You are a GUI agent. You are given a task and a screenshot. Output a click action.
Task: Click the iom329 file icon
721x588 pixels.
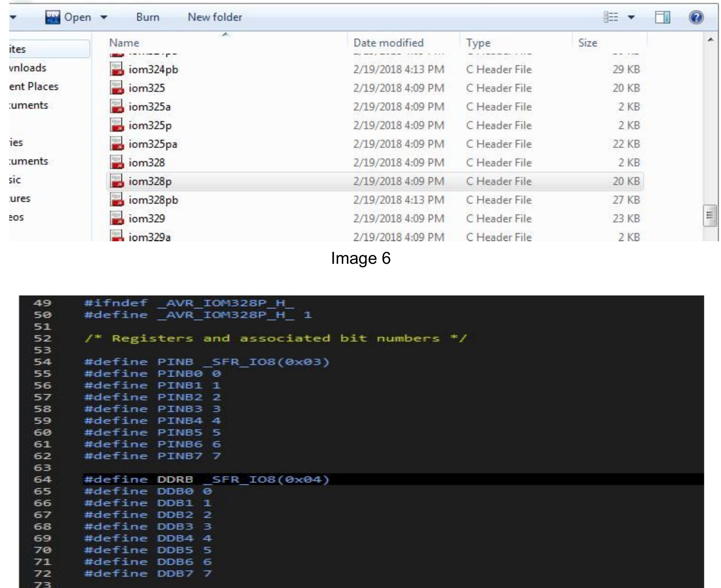pos(117,218)
